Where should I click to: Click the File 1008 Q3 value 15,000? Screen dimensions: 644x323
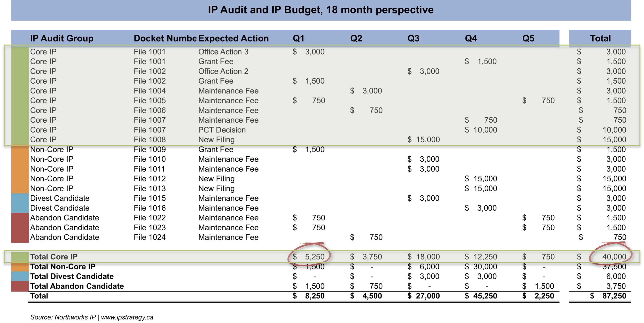(428, 139)
